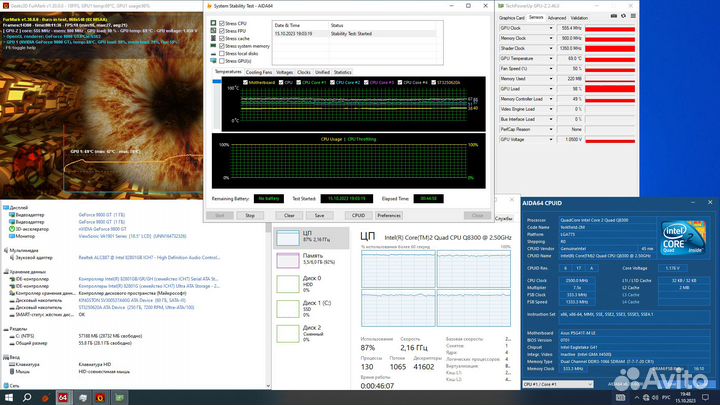Screen dimensions: 720x405
Task: Click the GPU-Z refresh icon
Action: 624,16
